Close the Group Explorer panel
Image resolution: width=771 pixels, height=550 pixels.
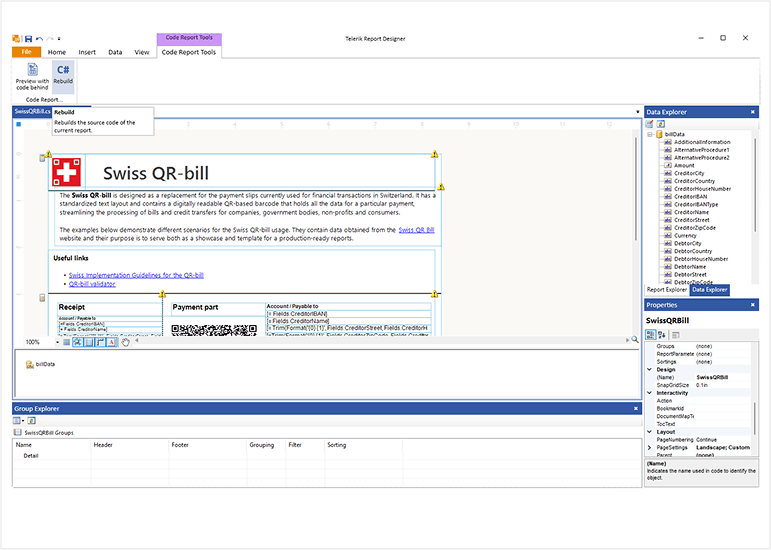636,408
